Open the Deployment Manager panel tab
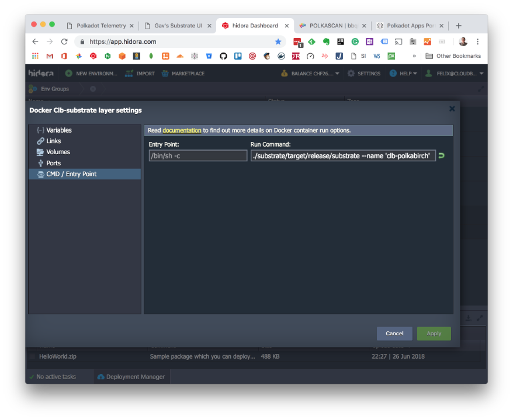The image size is (513, 420). (131, 377)
